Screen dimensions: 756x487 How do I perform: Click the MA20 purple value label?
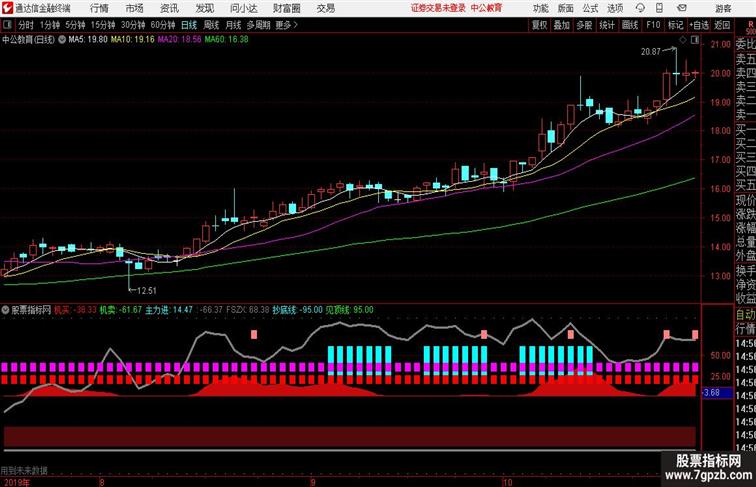pos(179,40)
